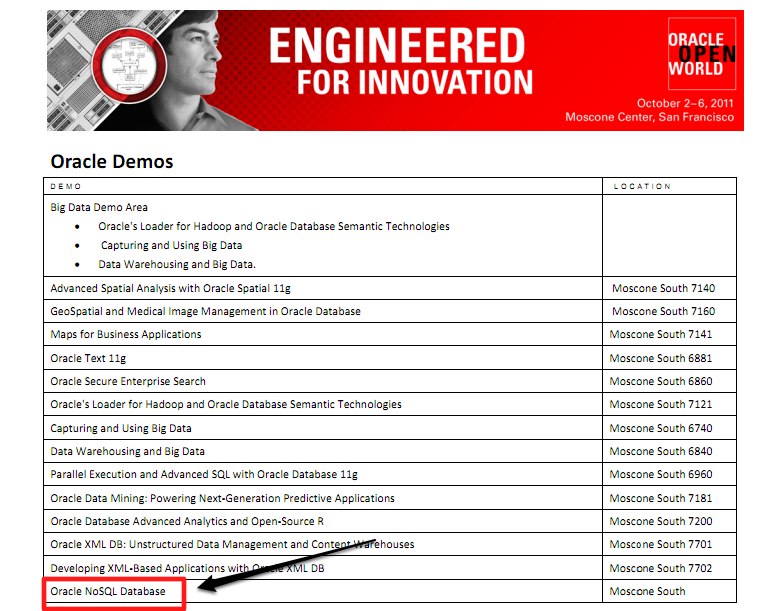Screen dimensions: 777x611
Task: Click the October 2–6, 2011 date text
Action: point(684,103)
